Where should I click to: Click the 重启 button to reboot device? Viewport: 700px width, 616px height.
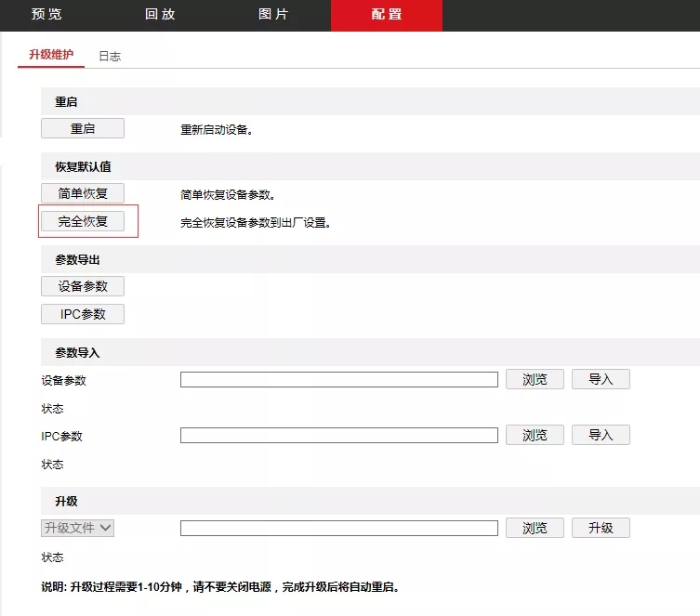83,128
